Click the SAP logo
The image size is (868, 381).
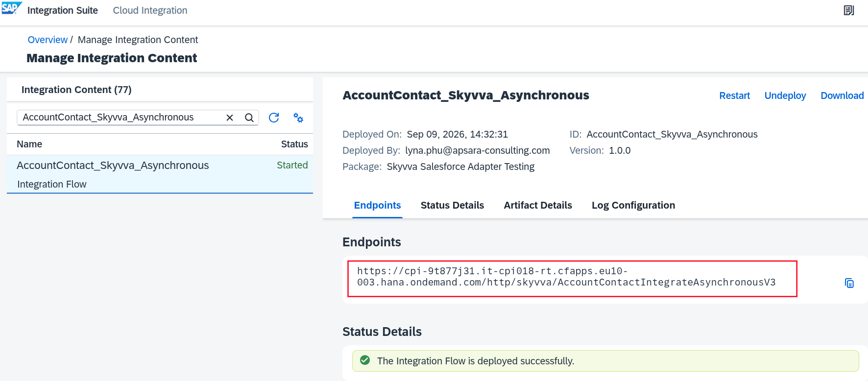pos(12,8)
